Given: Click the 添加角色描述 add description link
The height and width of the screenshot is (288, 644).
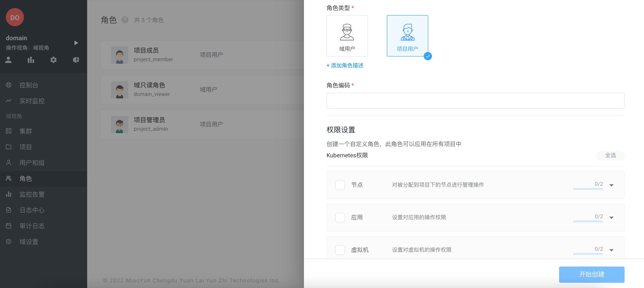Looking at the screenshot, I should pos(345,65).
